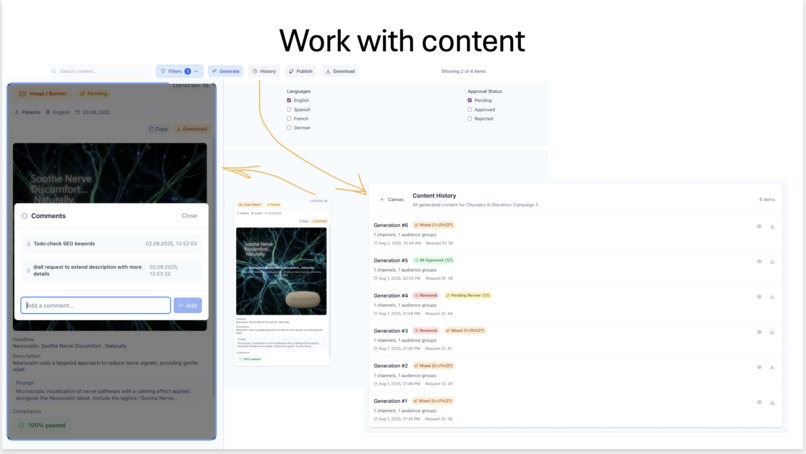This screenshot has width=806, height=454.
Task: Uncheck the Pending approval status filter
Action: (470, 100)
